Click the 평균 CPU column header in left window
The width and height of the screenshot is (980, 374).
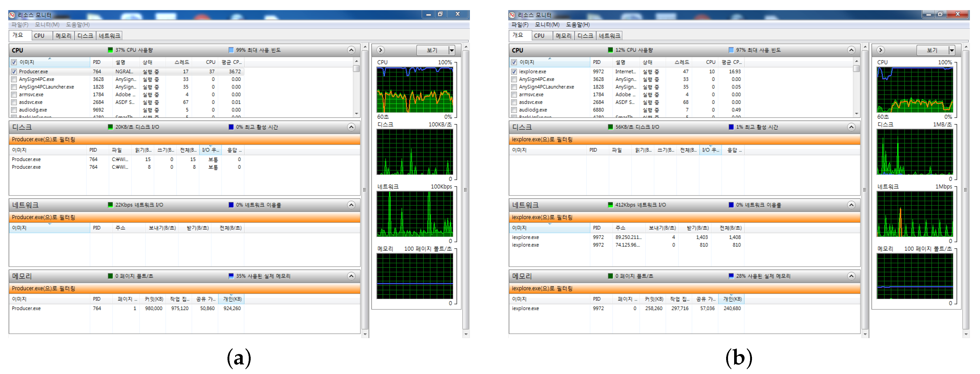click(x=231, y=62)
